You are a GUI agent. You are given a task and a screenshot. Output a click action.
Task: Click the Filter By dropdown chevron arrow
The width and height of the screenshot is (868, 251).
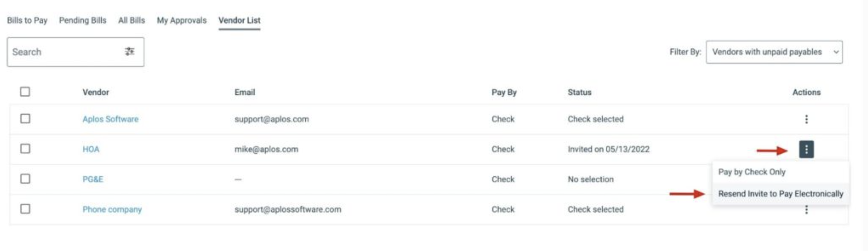[x=836, y=52]
